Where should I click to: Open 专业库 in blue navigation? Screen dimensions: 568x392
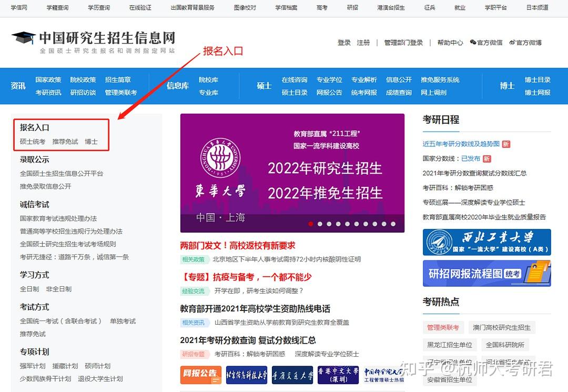point(208,93)
